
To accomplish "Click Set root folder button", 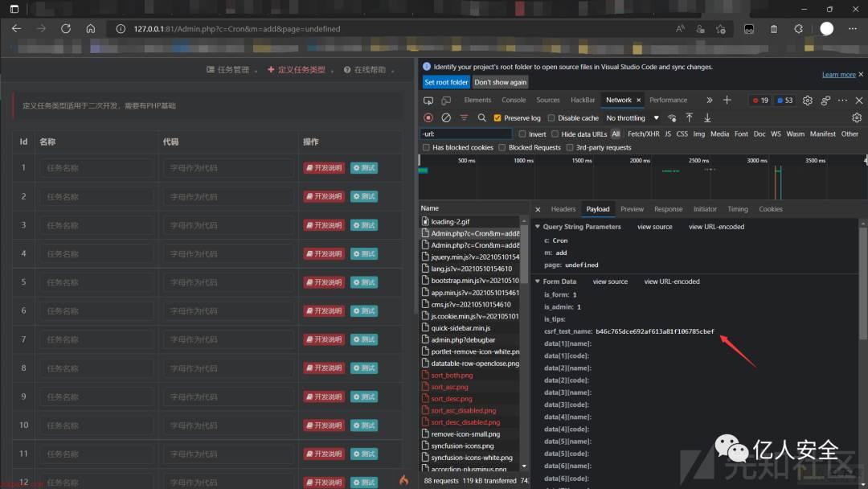I will (x=445, y=82).
